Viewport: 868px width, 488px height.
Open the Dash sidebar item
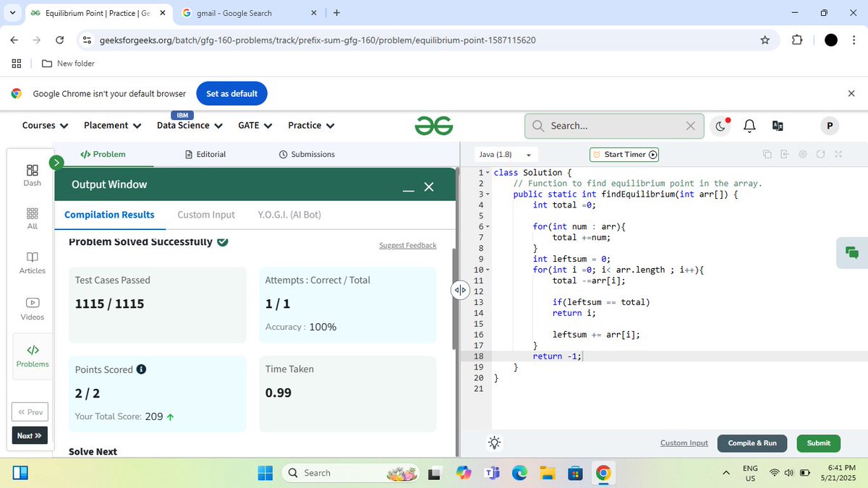[32, 175]
